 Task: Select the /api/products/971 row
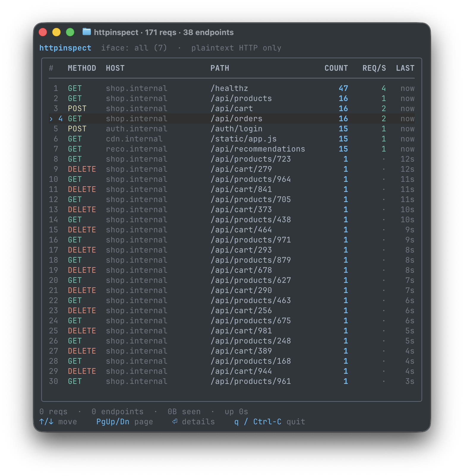[x=232, y=240]
